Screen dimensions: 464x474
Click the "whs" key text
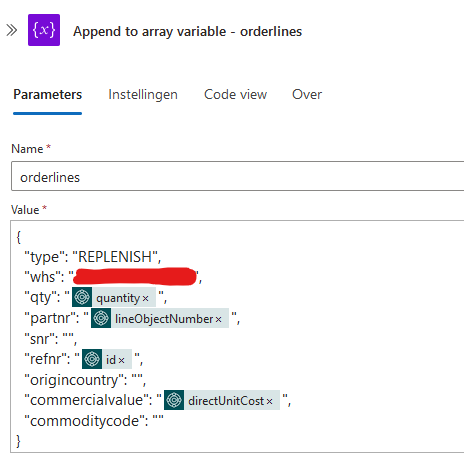(42, 277)
